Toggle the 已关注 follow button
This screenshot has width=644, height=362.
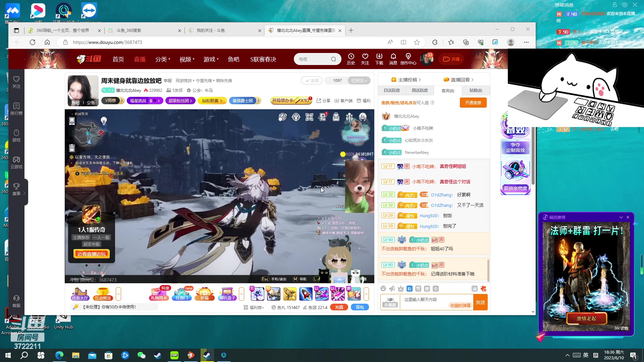359,80
